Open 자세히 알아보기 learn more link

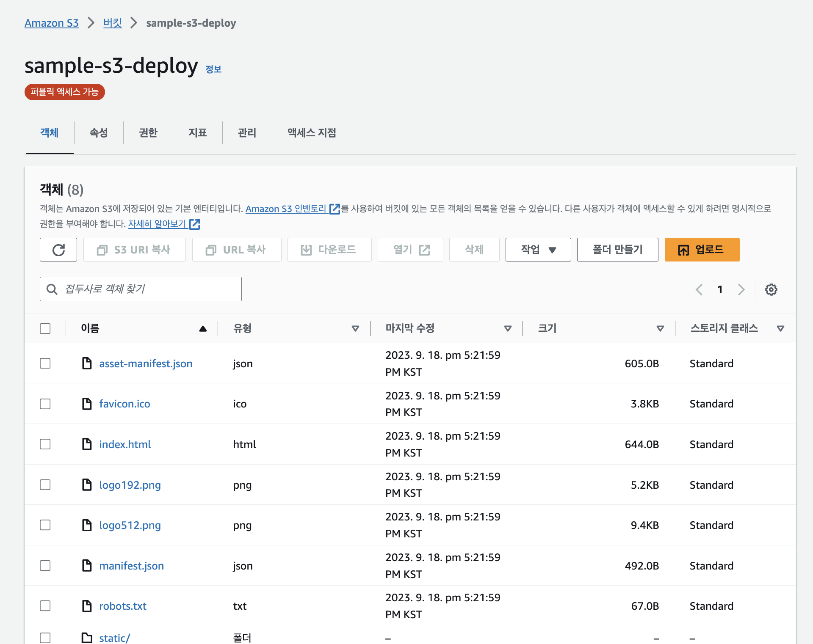[158, 223]
